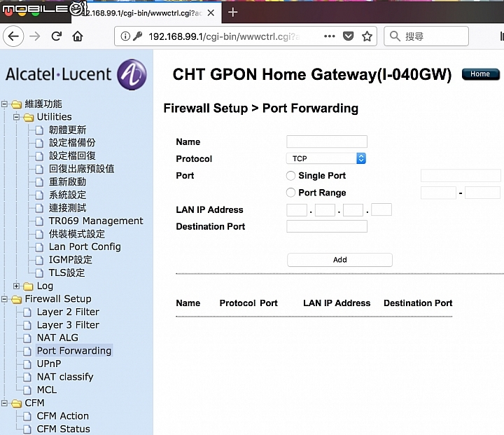
Task: Click the page icon beside CFM Action
Action: pos(27,416)
